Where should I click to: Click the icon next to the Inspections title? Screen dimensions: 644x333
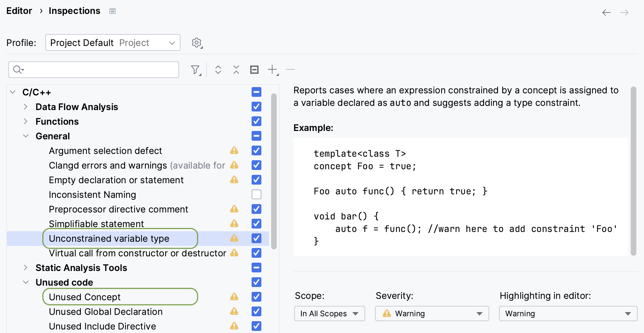click(113, 11)
